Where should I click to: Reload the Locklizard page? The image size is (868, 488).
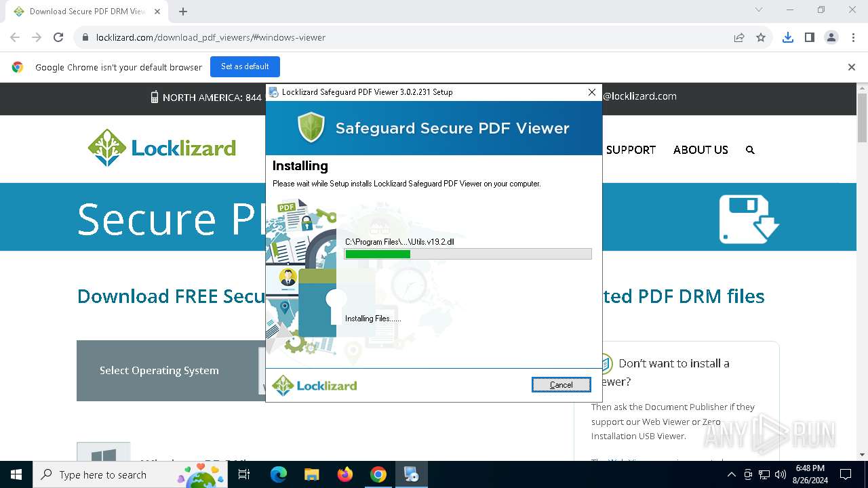(x=58, y=37)
